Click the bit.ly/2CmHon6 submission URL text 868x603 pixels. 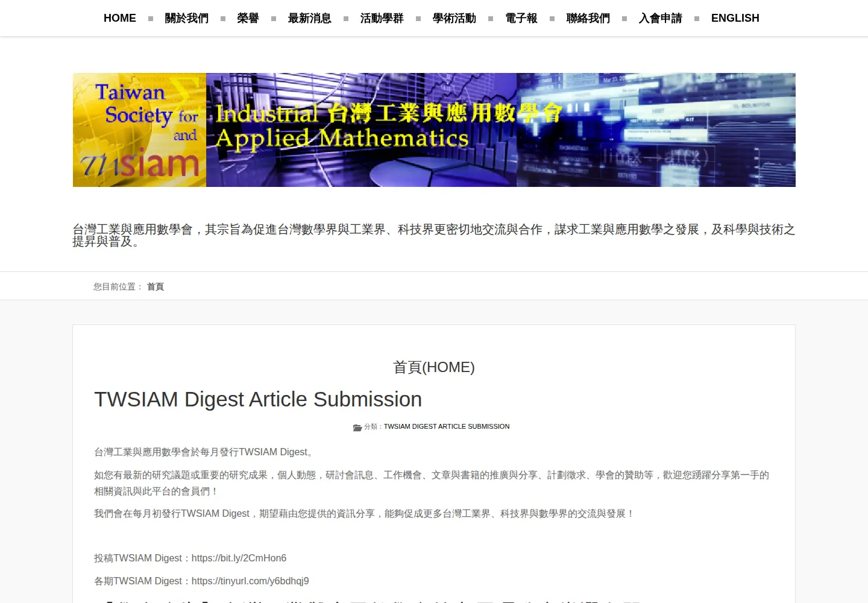[x=239, y=558]
